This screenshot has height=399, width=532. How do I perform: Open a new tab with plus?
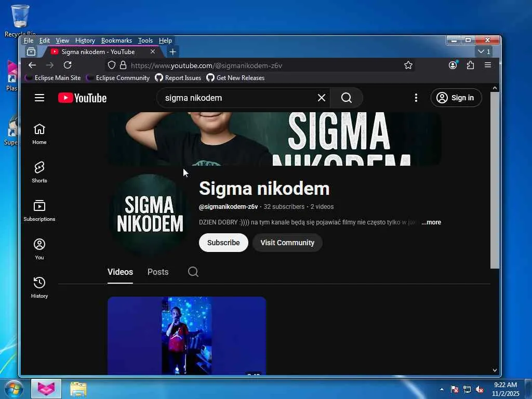pos(172,51)
